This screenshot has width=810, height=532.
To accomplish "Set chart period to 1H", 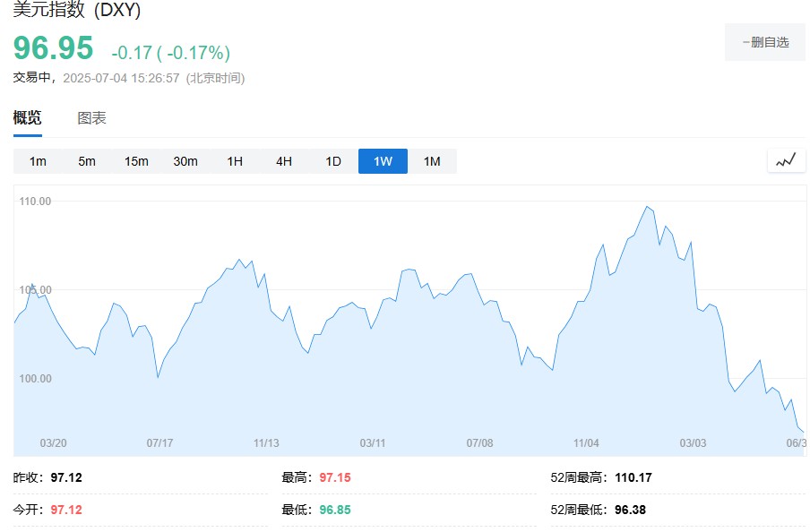I will 235,161.
